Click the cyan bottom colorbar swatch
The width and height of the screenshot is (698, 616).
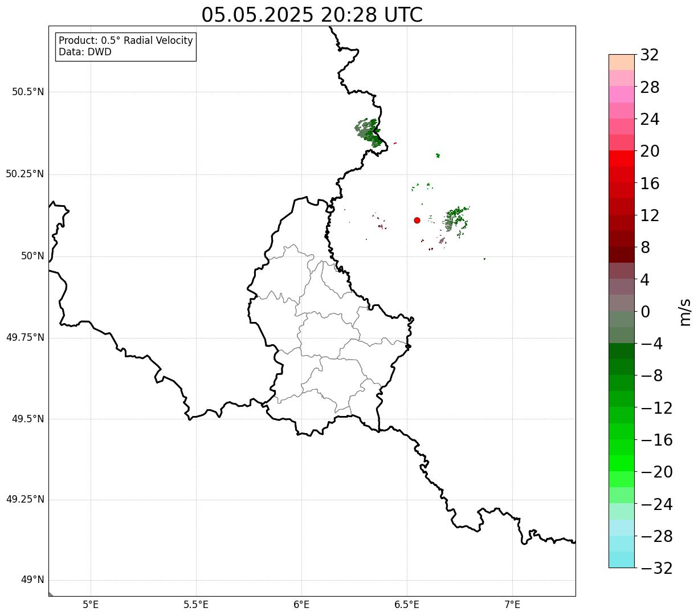point(622,560)
